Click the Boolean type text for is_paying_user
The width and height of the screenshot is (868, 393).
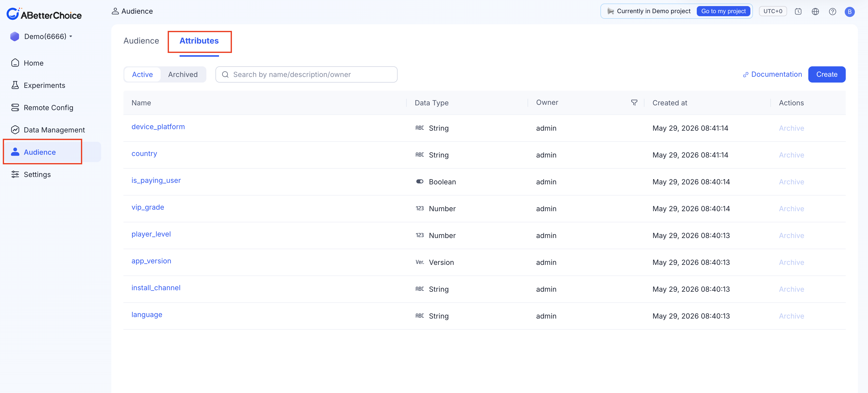pyautogui.click(x=442, y=182)
